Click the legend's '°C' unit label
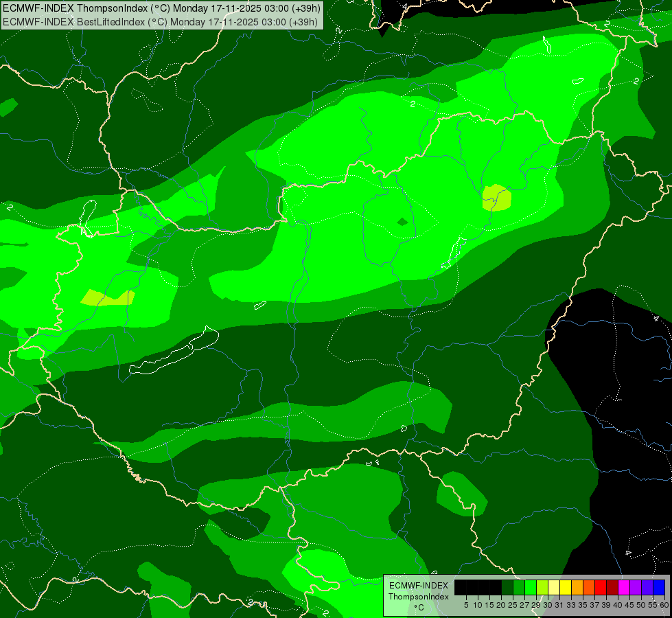Viewport: 672px width, 618px height. (419, 607)
